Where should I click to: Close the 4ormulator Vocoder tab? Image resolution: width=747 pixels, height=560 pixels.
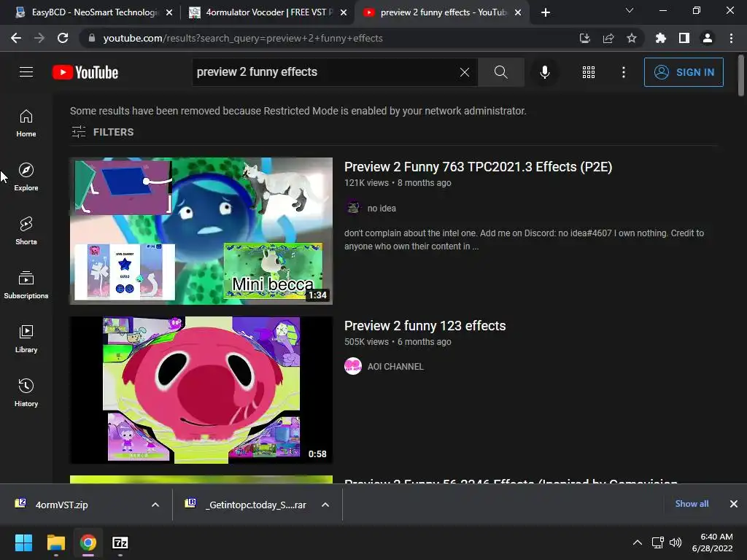344,12
